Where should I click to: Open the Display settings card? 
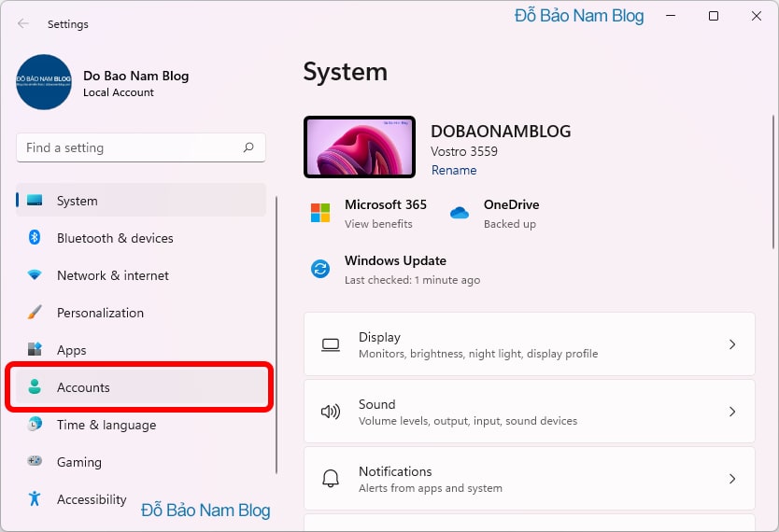[x=529, y=343]
